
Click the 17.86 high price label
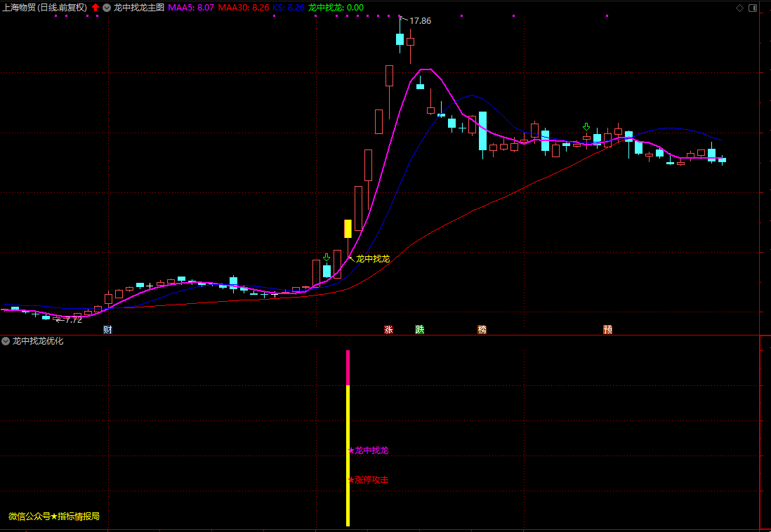420,21
